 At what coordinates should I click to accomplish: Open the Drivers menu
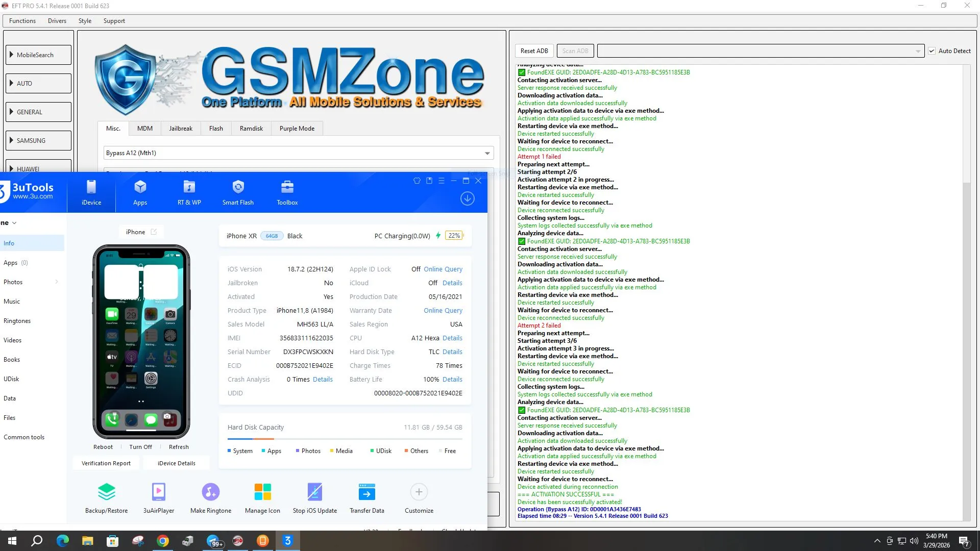[57, 21]
